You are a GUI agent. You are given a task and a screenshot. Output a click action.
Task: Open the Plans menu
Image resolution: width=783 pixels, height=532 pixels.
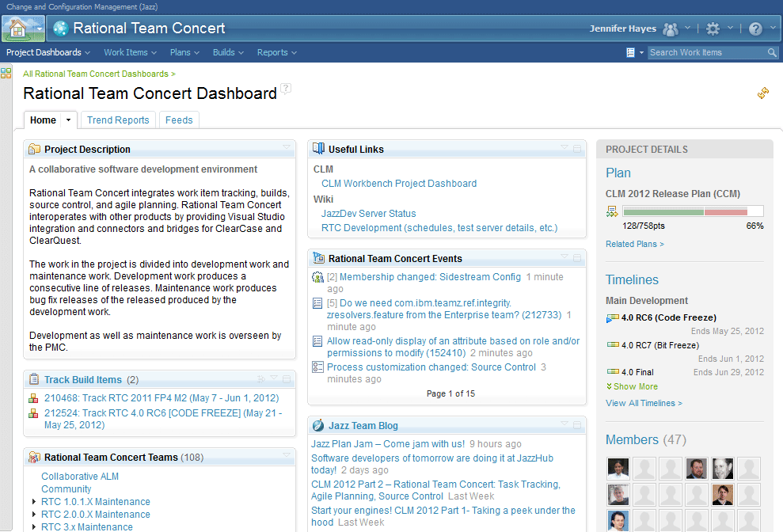[184, 52]
